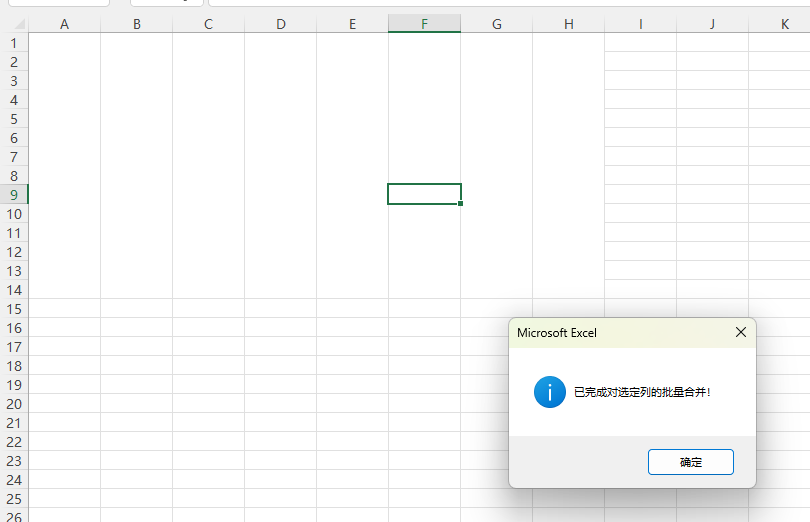
Task: Click the blue information icon in dialog
Action: pos(550,392)
